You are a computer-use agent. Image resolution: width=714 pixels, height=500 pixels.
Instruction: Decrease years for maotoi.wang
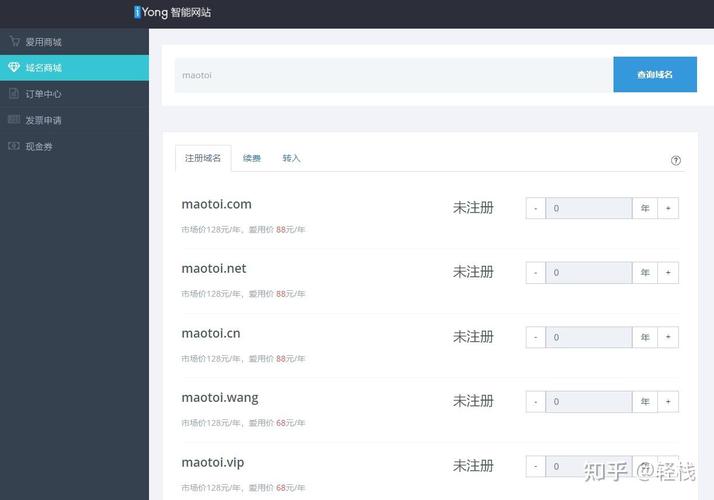pyautogui.click(x=536, y=402)
